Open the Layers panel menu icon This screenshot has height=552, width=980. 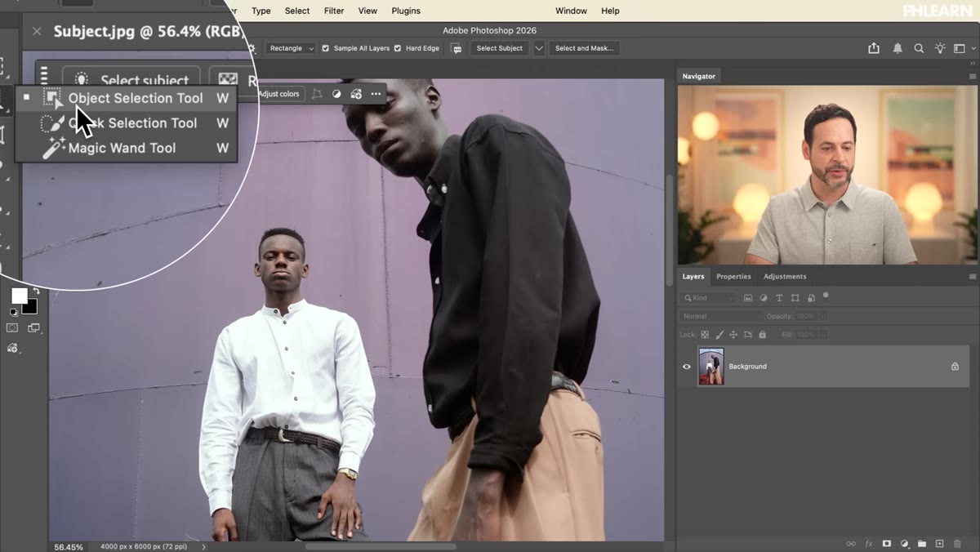pos(972,277)
